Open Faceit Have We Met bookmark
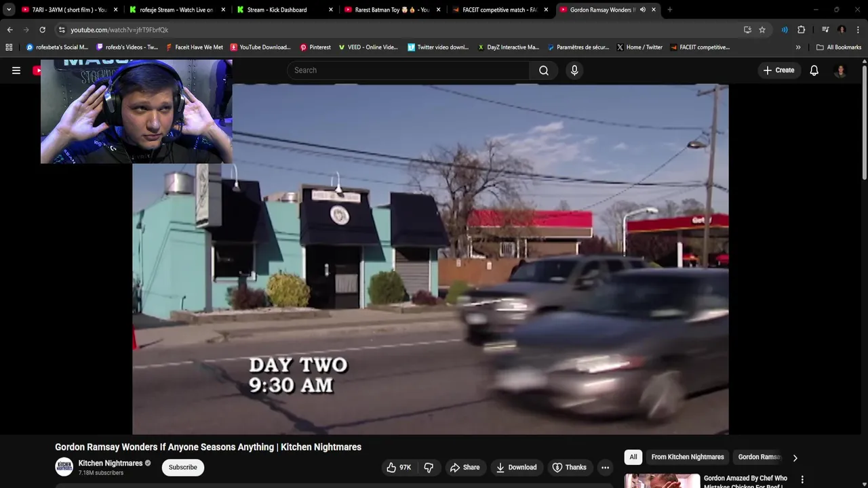 coord(194,47)
